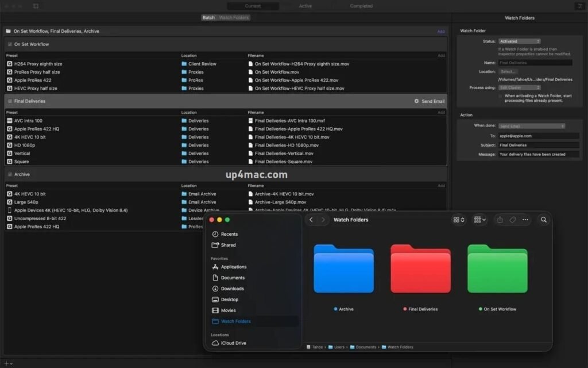The width and height of the screenshot is (588, 368).
Task: Open the Process using cluster dropdown
Action: pos(519,87)
